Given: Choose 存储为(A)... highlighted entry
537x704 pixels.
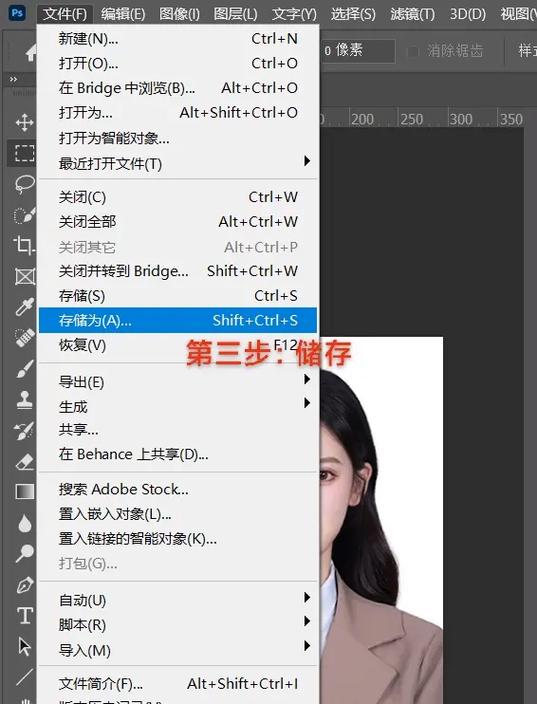Looking at the screenshot, I should [x=178, y=320].
